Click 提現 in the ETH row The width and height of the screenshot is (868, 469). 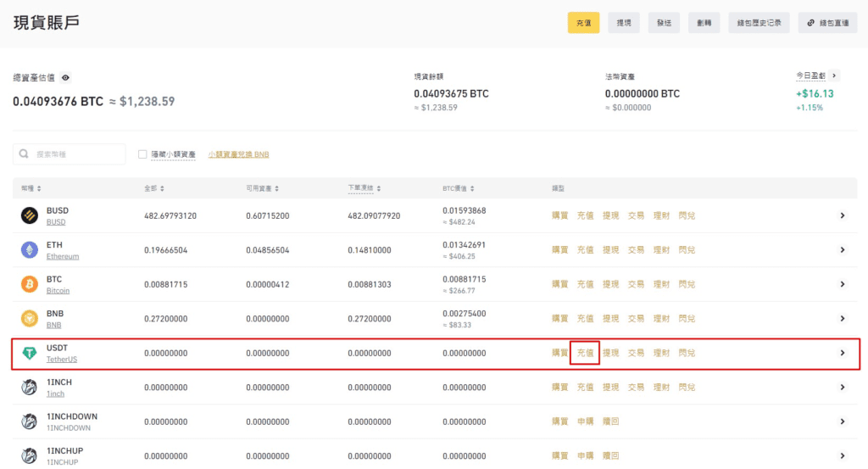pyautogui.click(x=610, y=249)
